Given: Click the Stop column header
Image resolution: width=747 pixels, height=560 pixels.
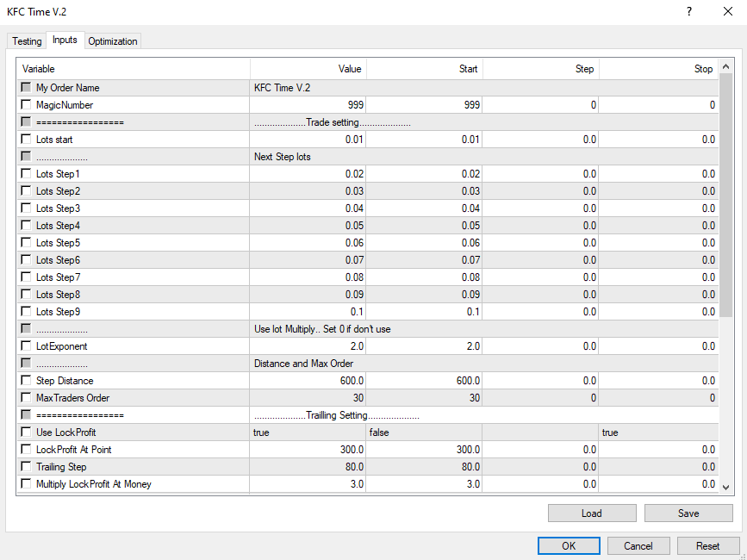Looking at the screenshot, I should 658,69.
